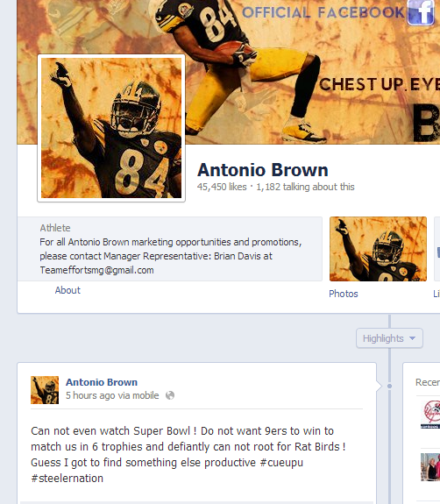Click the '45,450 likes' count

[222, 187]
